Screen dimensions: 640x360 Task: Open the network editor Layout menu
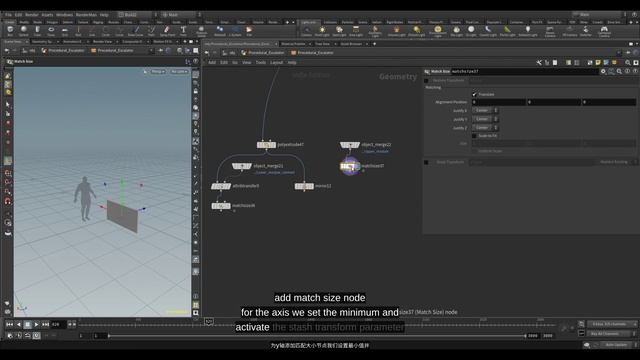[276, 62]
